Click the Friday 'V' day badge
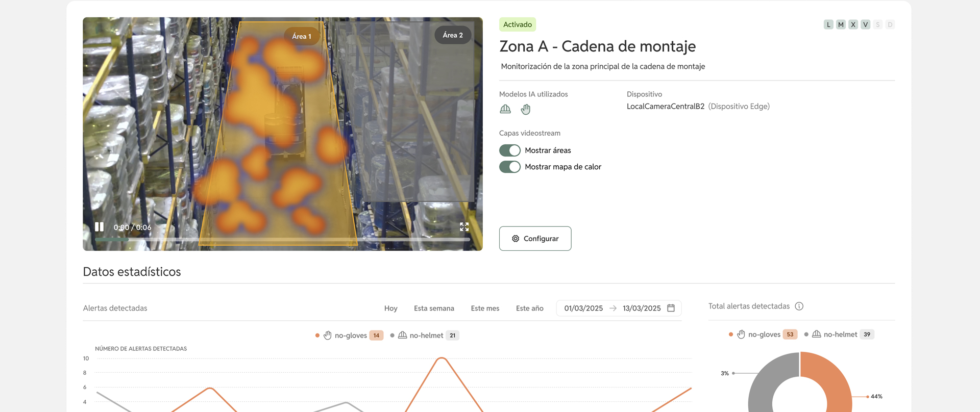This screenshot has width=980, height=412. click(865, 24)
